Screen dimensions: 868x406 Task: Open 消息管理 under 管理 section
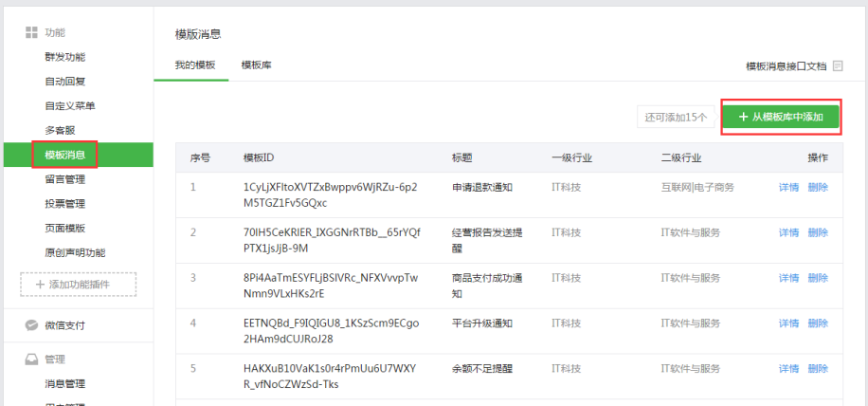click(64, 384)
